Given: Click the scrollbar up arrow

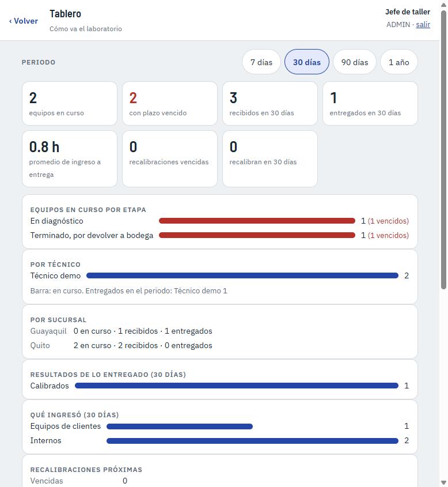Looking at the screenshot, I should pos(443,5).
